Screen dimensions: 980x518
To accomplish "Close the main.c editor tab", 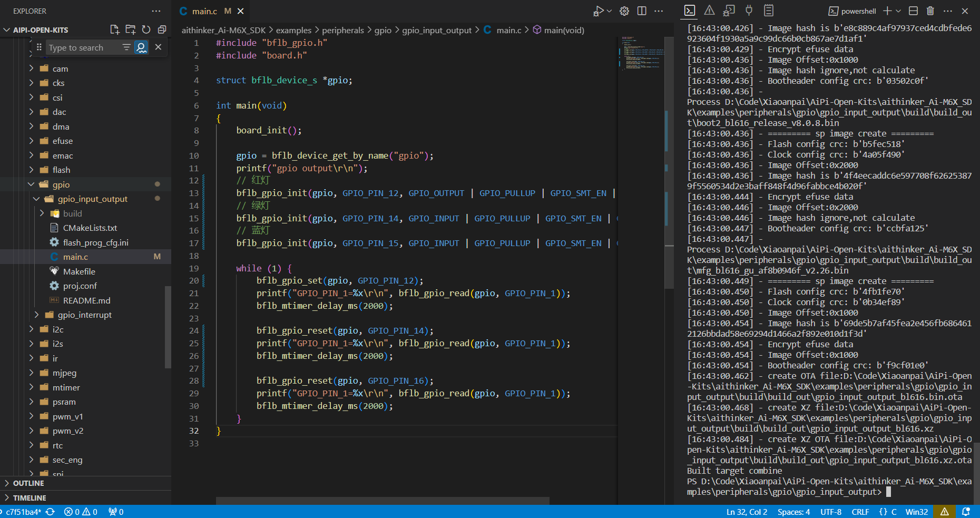I will (240, 11).
